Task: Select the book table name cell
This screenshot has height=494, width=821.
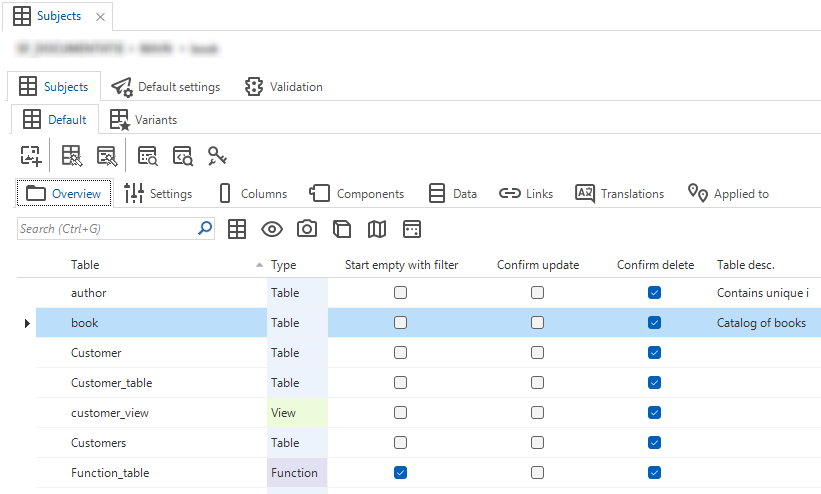Action: pos(151,322)
